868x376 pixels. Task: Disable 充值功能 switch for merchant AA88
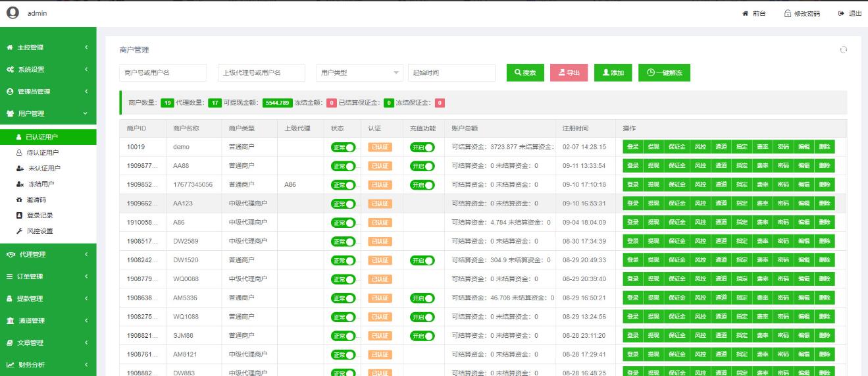[x=422, y=166]
